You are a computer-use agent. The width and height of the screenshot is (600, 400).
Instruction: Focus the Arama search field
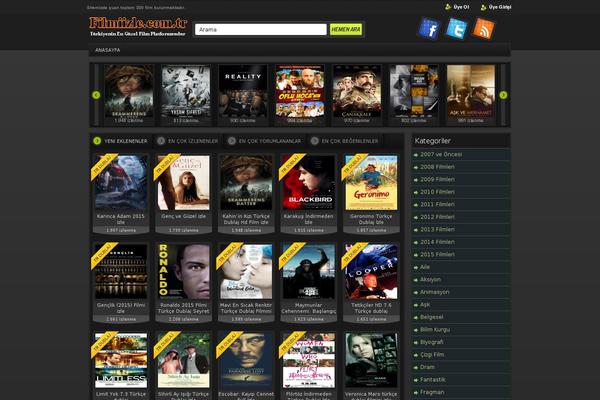(x=261, y=29)
